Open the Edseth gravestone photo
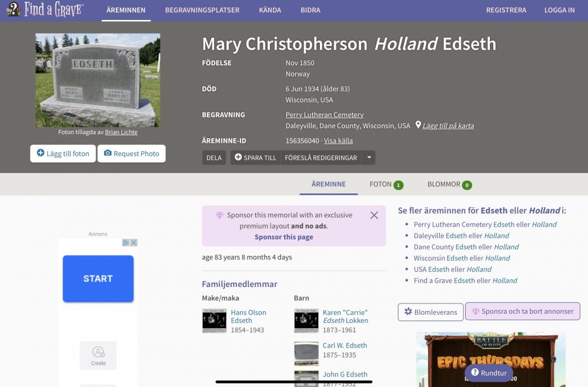Screen dimensions: 588x387 [x=98, y=80]
